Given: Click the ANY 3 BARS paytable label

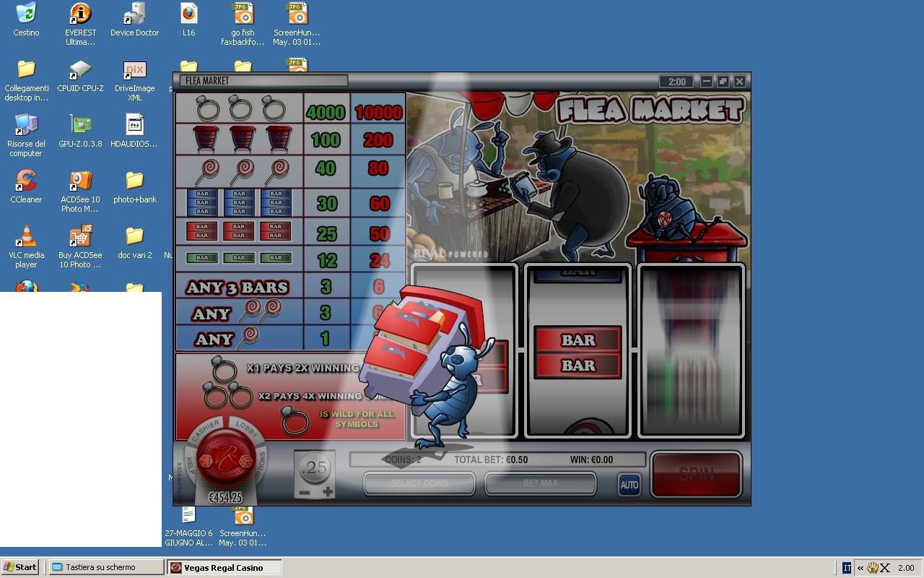Looking at the screenshot, I should click(x=237, y=288).
